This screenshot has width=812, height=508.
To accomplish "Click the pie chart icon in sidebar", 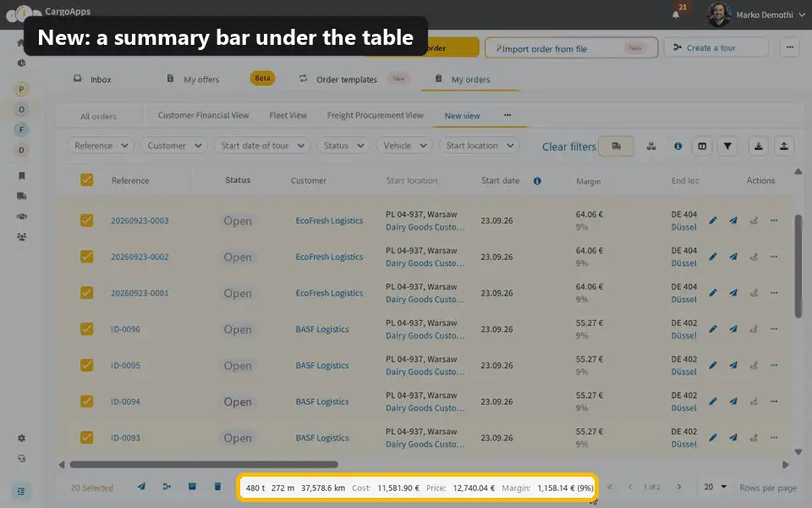I will pos(21,63).
